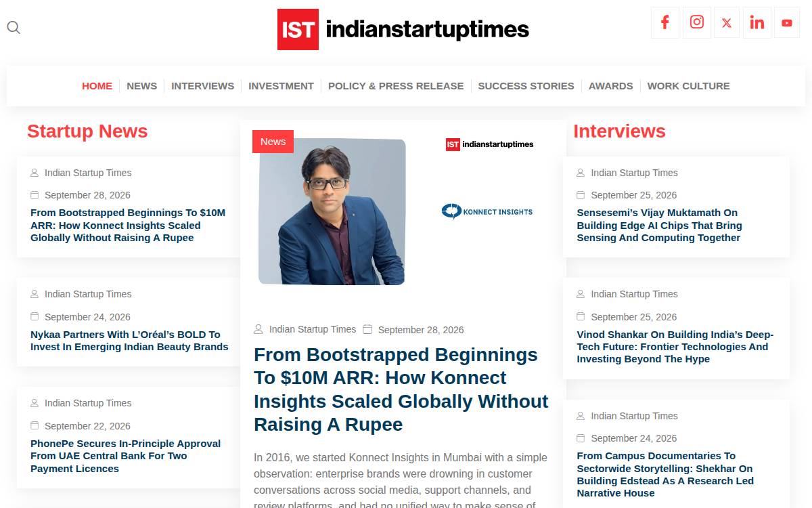Click author name on the PhonePe card
The height and width of the screenshot is (508, 812).
coord(88,403)
